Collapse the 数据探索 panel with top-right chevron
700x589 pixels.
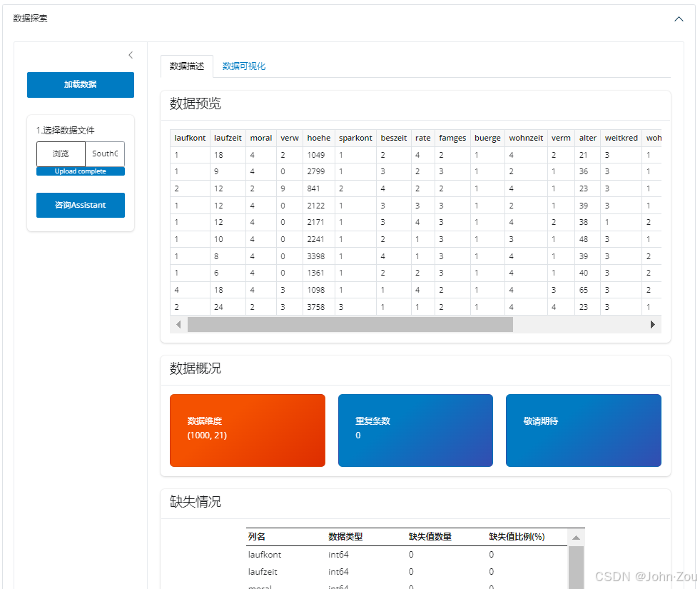point(679,19)
